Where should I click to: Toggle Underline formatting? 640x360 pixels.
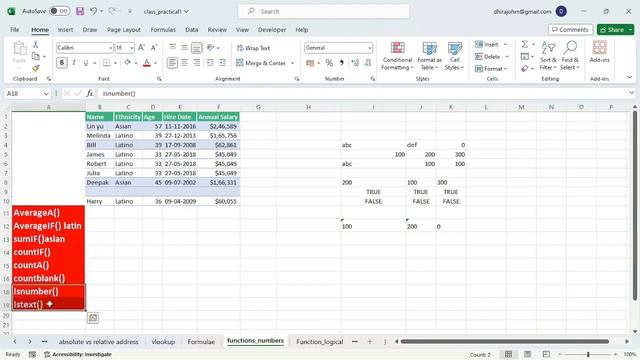(86, 63)
